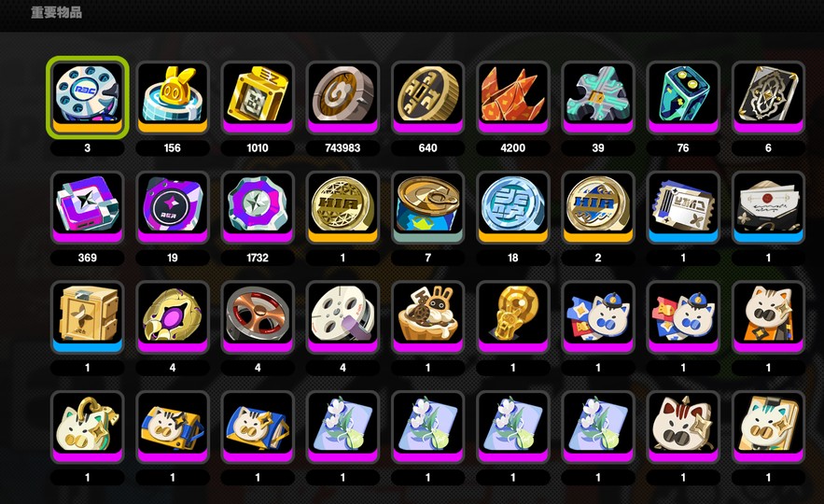Open the wooden crate item
824x504 pixels.
[87, 317]
